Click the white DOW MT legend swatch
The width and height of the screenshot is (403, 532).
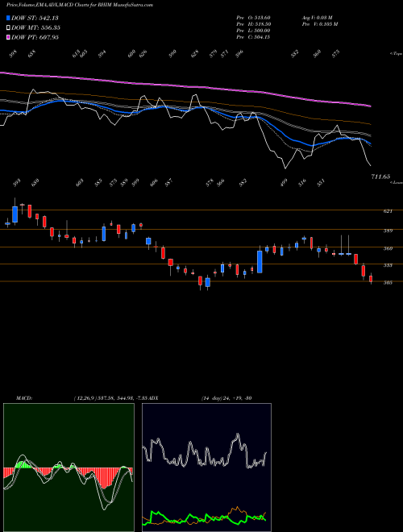(x=8, y=27)
